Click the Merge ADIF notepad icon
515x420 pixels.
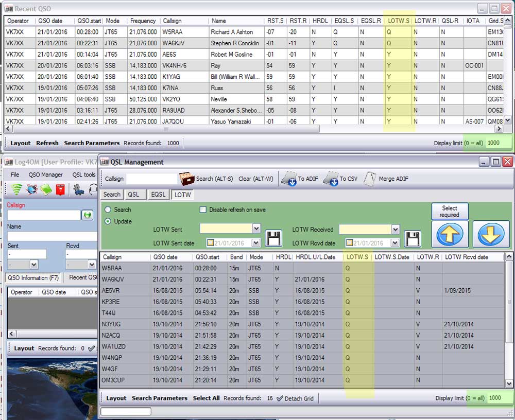[370, 179]
